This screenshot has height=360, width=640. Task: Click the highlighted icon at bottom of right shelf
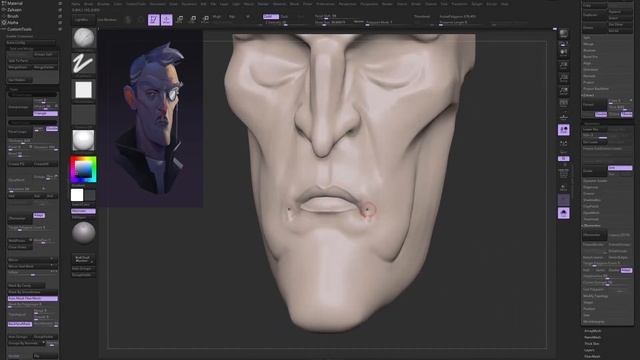pos(564,213)
